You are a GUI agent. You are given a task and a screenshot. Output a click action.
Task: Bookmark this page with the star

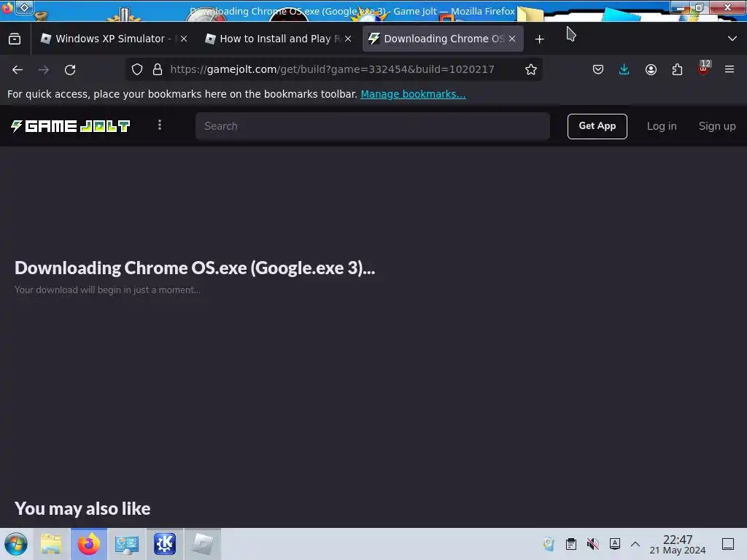531,69
